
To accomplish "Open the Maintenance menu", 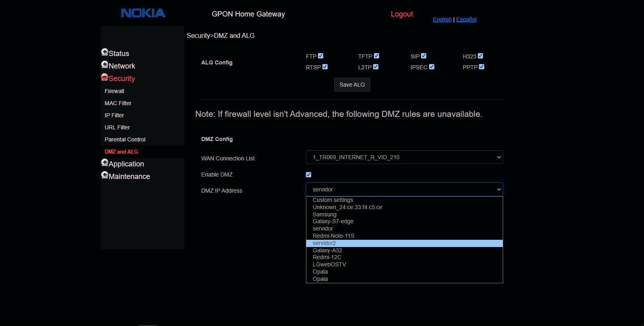I will coord(129,176).
